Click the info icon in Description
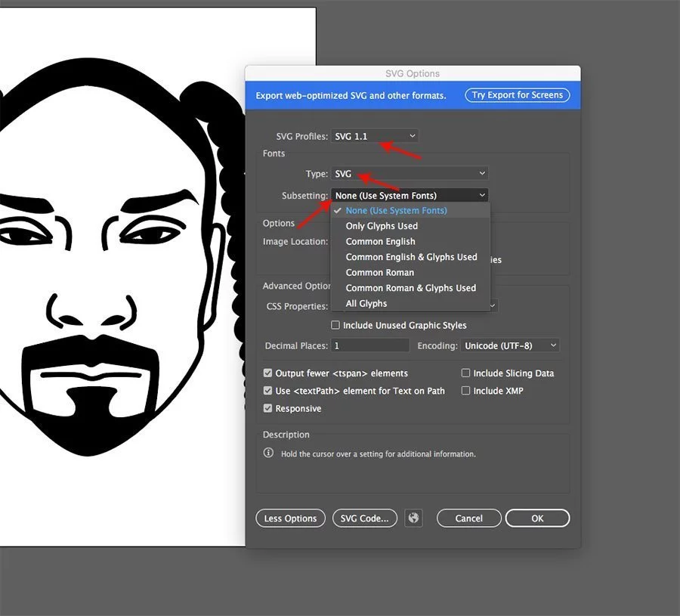The image size is (680, 616). pos(268,453)
